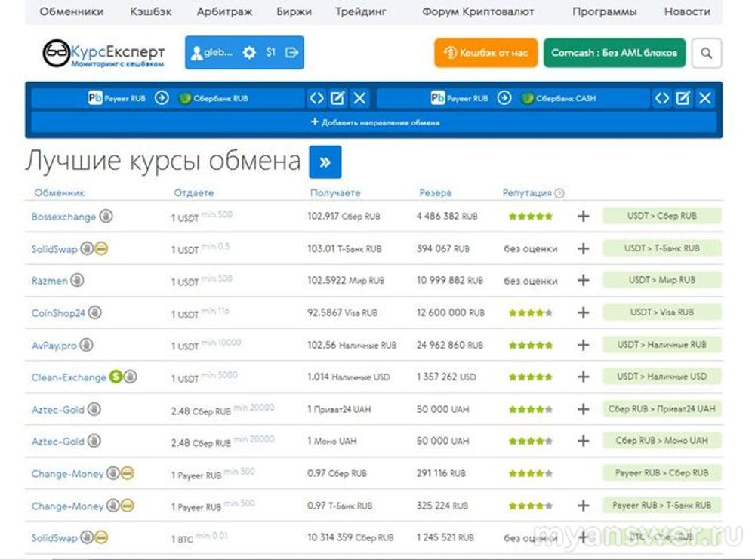Click the reputation help question mark icon

pyautogui.click(x=559, y=193)
